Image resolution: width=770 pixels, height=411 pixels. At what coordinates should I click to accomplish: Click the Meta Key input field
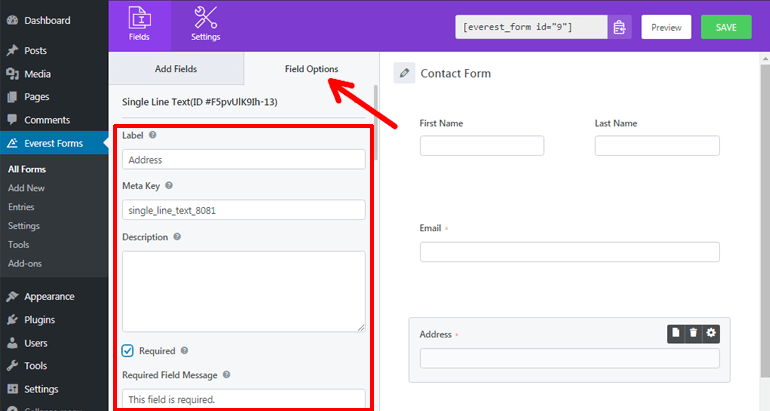click(244, 210)
